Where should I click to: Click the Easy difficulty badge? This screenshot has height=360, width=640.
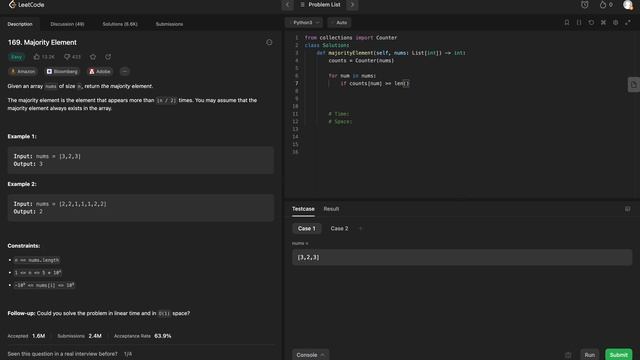[x=16, y=57]
